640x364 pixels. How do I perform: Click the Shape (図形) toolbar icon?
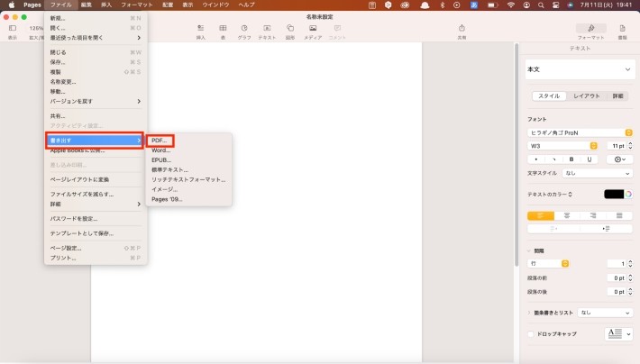(290, 28)
